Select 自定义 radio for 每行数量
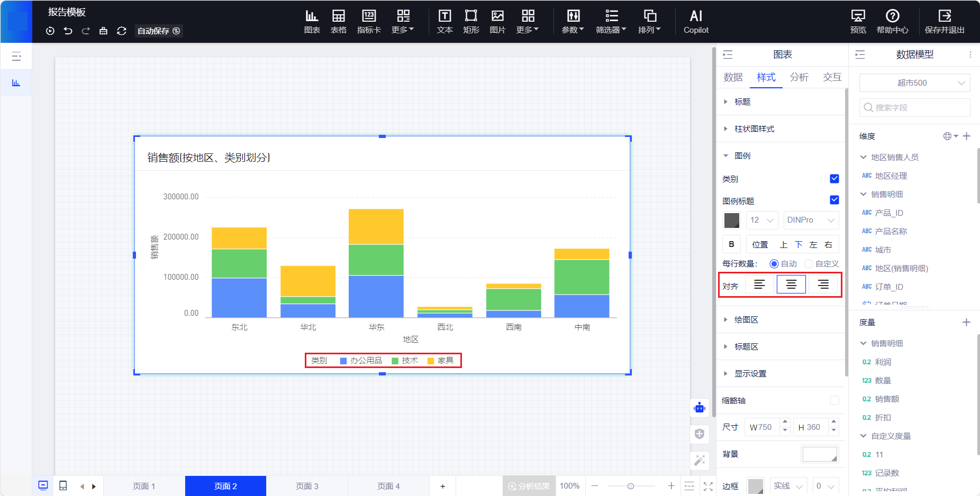This screenshot has height=496, width=980. 808,264
